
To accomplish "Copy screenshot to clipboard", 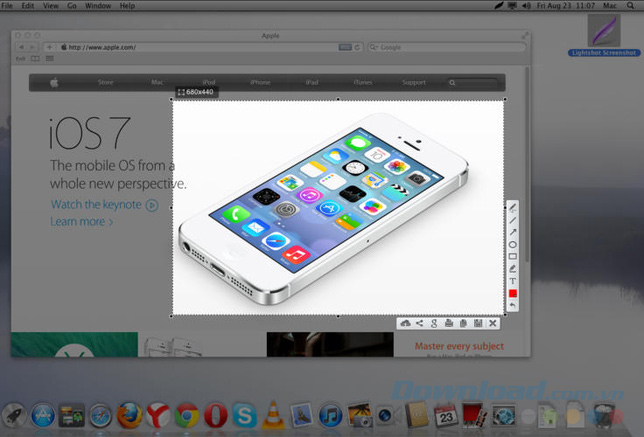I will (463, 323).
